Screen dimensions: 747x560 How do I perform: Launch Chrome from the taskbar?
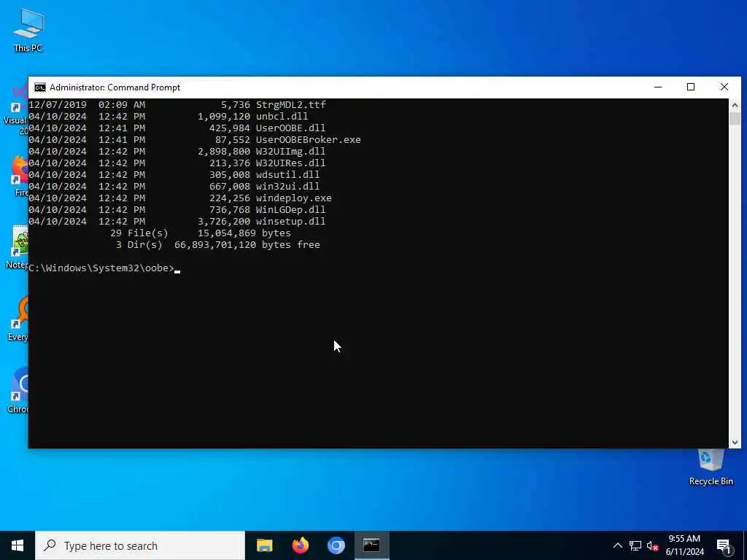coord(336,545)
